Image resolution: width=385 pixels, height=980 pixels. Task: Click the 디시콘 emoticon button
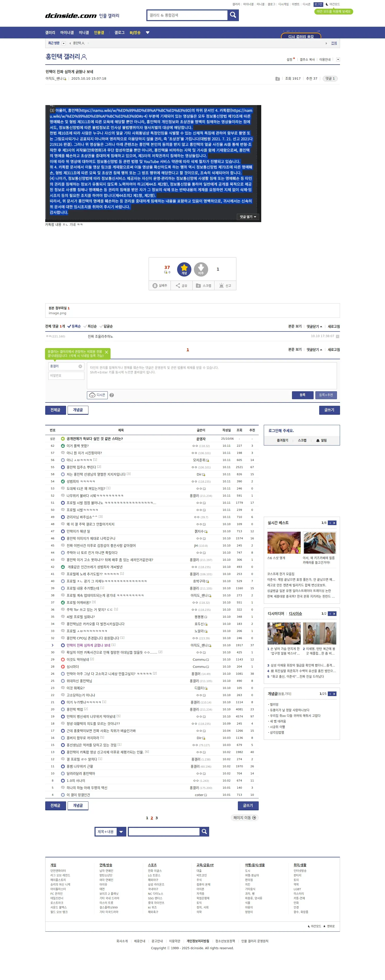click(97, 395)
